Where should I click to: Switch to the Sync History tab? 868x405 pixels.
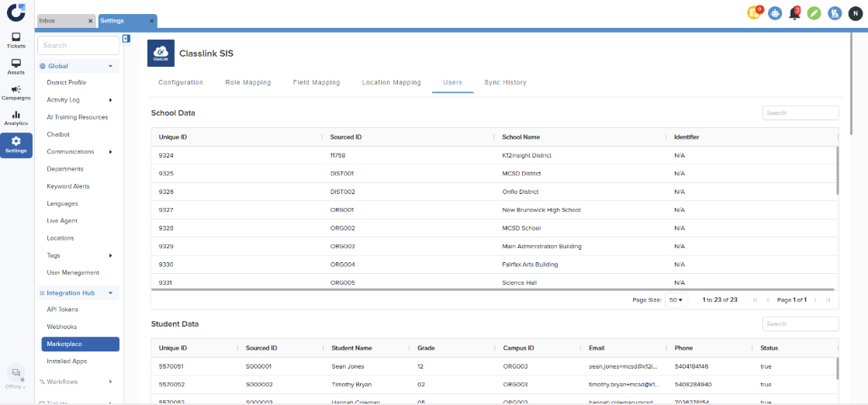pos(505,82)
